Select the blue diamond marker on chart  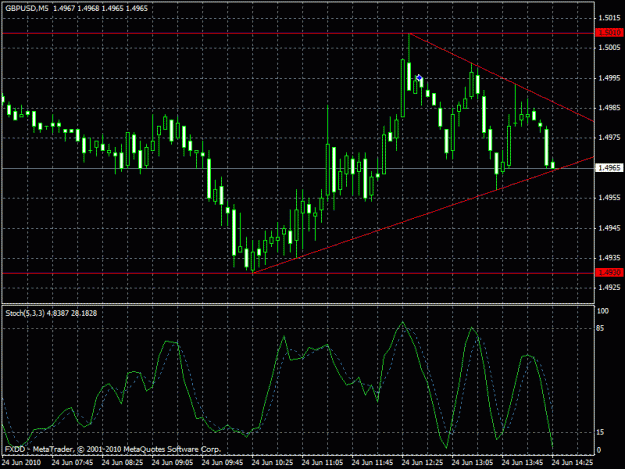tap(419, 77)
